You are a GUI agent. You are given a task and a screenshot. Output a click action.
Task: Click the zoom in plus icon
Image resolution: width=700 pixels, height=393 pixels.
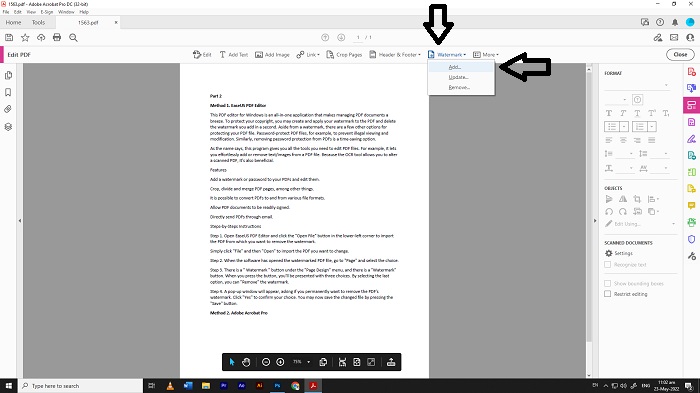280,362
